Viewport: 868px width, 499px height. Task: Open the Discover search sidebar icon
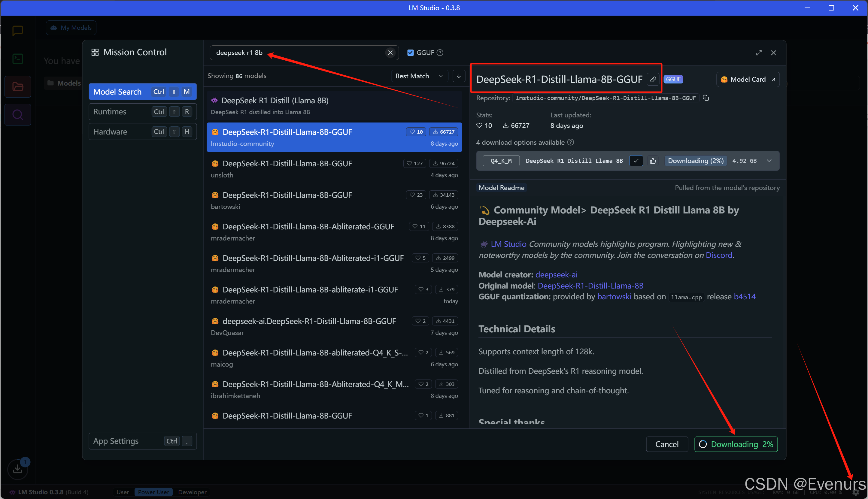tap(17, 114)
